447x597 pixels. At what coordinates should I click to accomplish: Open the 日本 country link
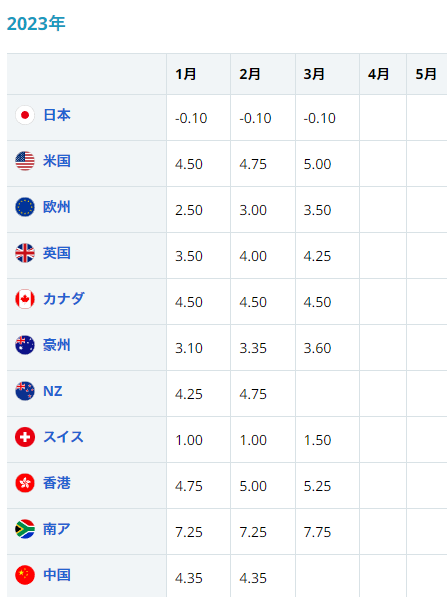click(x=57, y=115)
